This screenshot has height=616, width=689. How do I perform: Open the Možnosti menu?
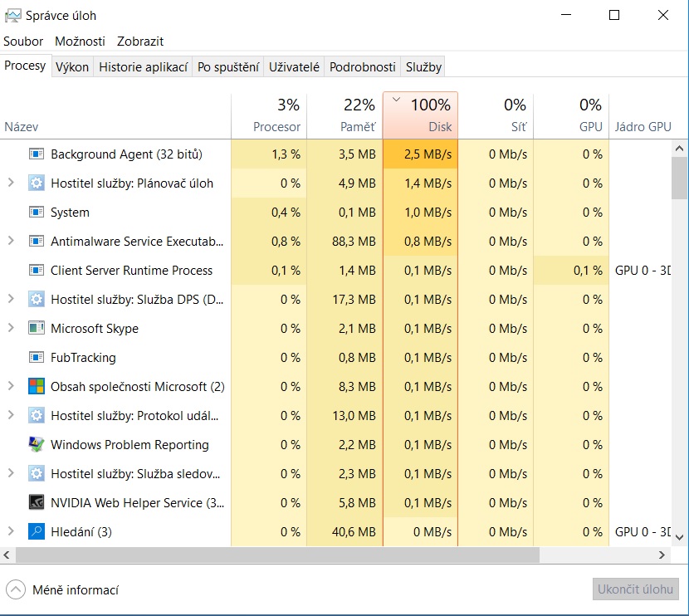pos(80,41)
